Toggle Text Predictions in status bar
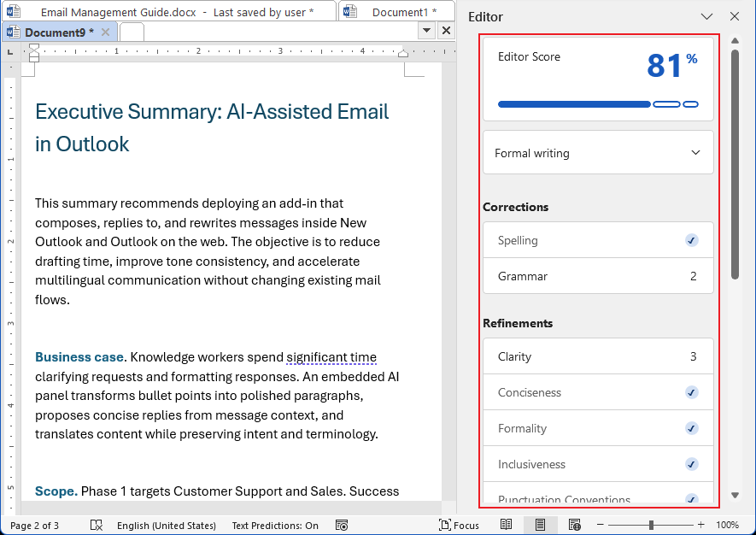 click(275, 525)
